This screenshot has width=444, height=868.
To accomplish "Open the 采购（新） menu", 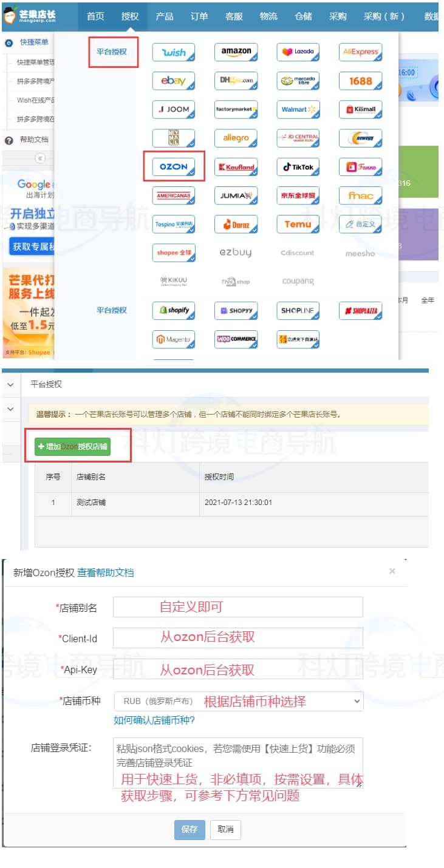I will pyautogui.click(x=384, y=16).
